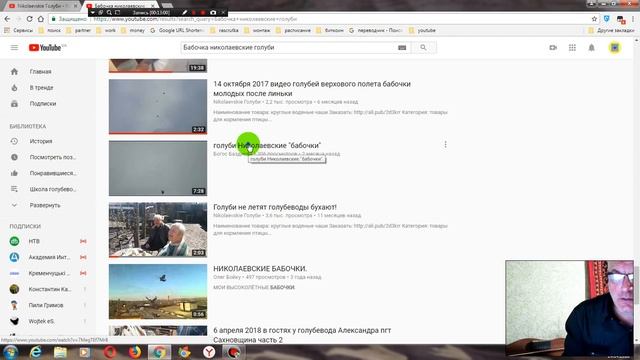Open more options for голуби Николаевские "бабочки"
The height and width of the screenshot is (360, 640).
[x=445, y=144]
